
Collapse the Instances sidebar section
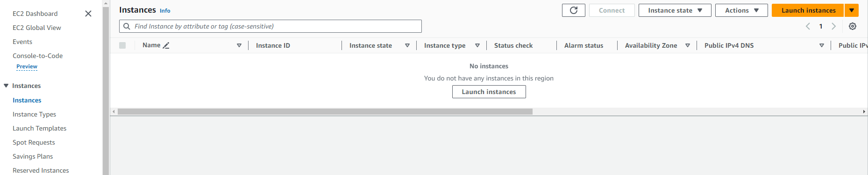click(x=6, y=86)
